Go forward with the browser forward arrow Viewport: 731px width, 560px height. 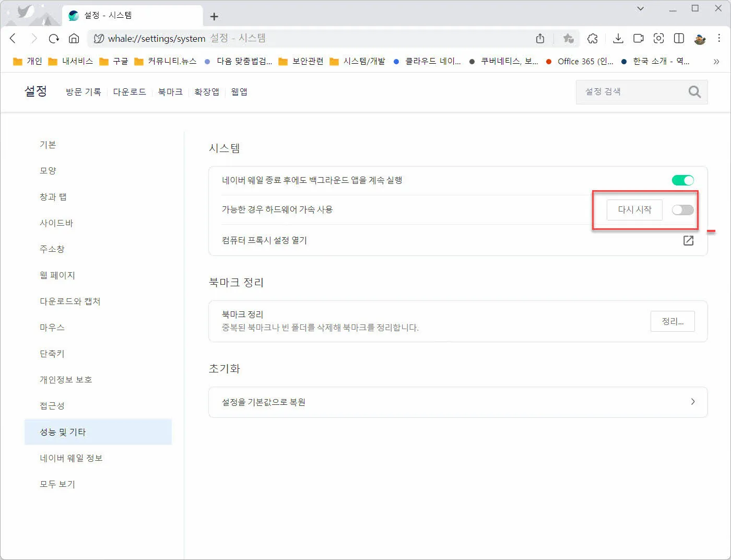click(x=33, y=38)
